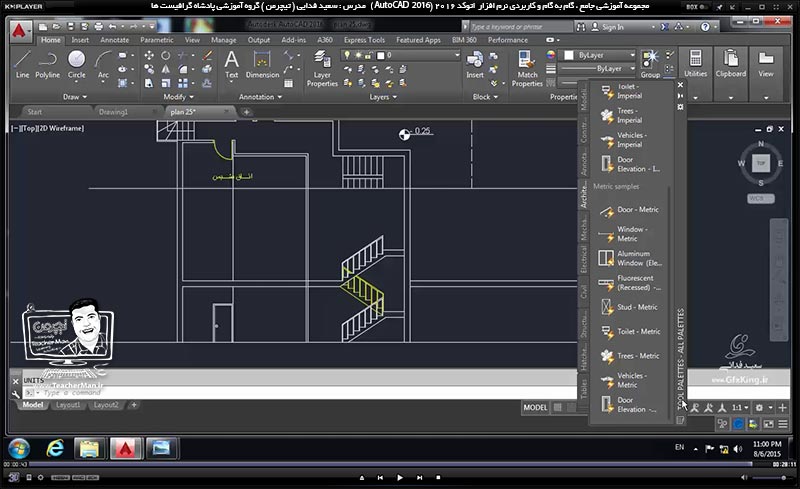Choose Vehicles - Imperial palette tool

point(622,140)
